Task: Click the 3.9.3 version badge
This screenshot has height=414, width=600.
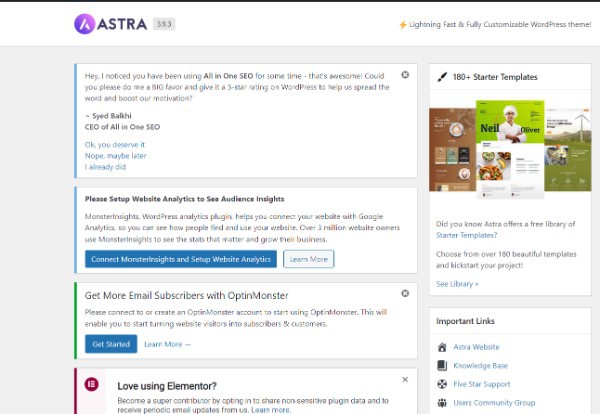Action: coord(164,24)
